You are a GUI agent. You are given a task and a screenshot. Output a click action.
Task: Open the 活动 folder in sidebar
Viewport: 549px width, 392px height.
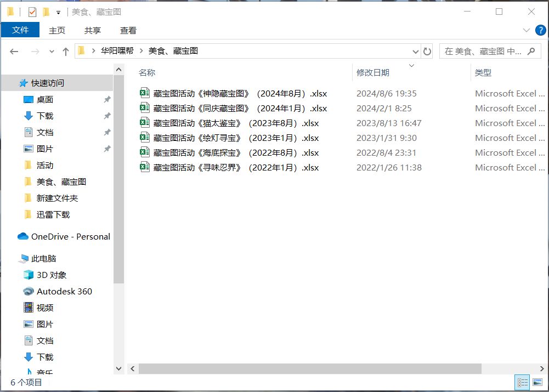coord(45,165)
